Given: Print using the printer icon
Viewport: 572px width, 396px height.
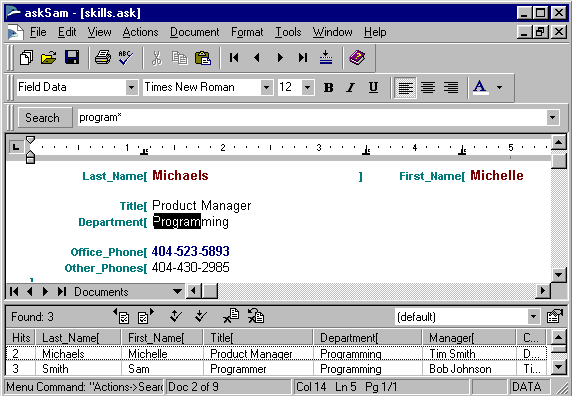Looking at the screenshot, I should 103,58.
